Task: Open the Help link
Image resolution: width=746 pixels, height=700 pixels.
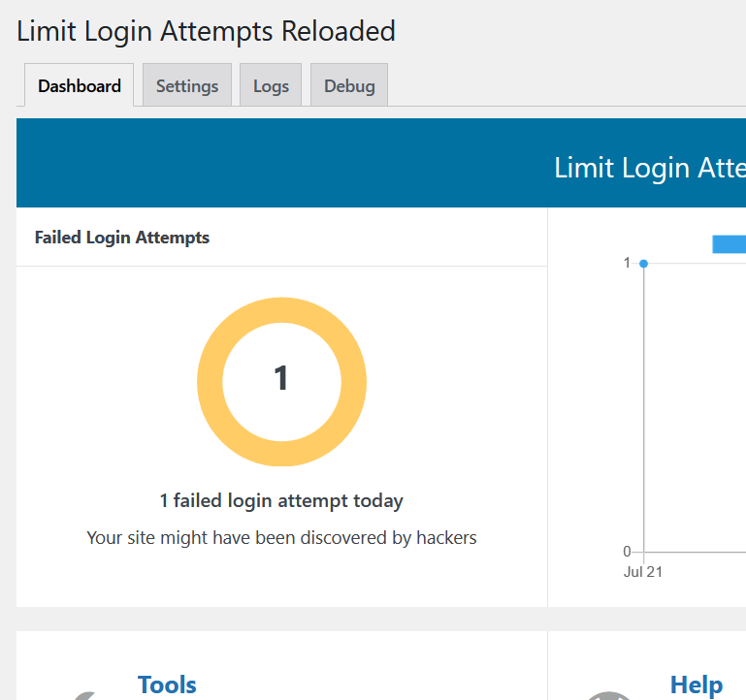Action: 697,684
